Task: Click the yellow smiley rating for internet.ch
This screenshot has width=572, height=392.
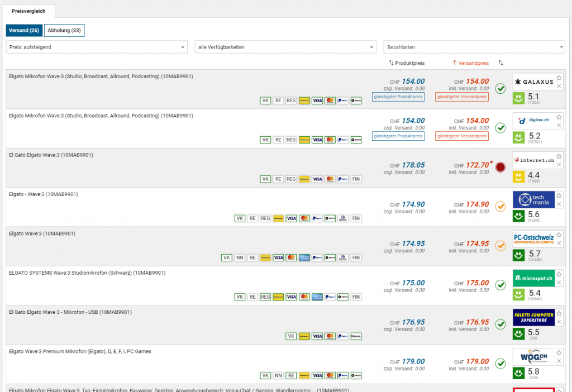Action: point(519,176)
